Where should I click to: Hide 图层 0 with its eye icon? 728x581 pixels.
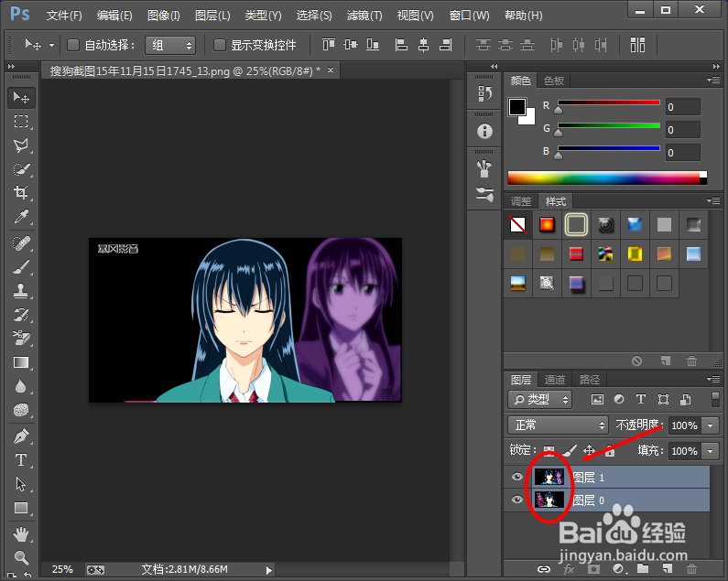pos(516,500)
